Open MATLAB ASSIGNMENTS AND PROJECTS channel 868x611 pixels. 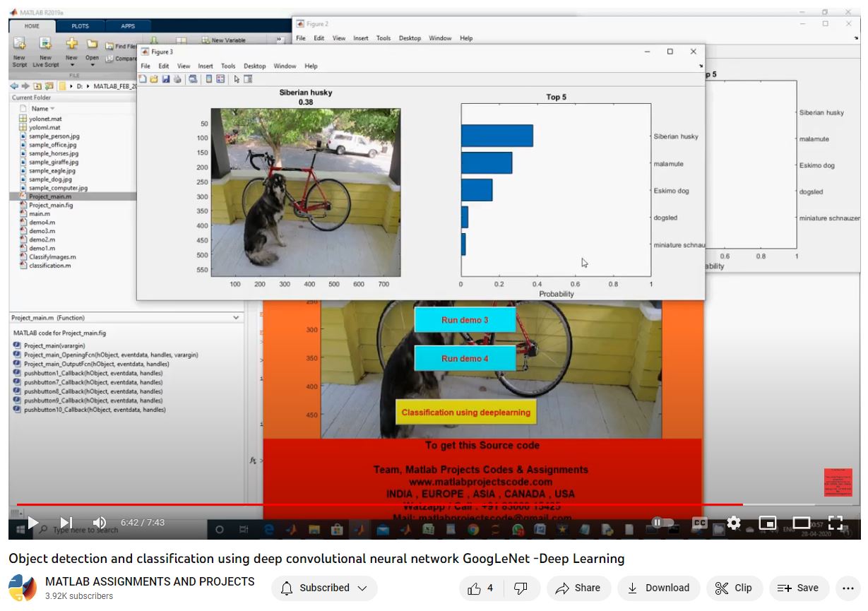[x=150, y=581]
